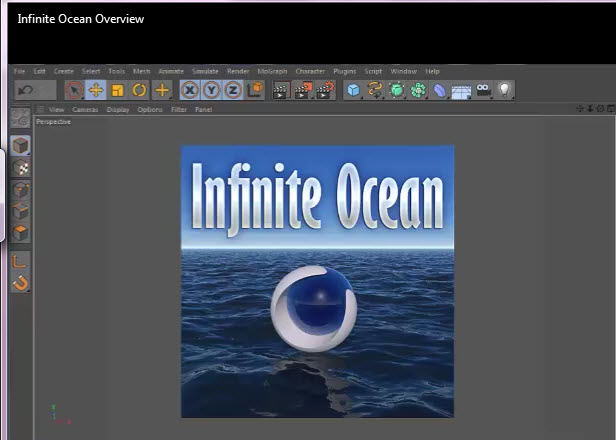Image resolution: width=616 pixels, height=440 pixels.
Task: Click the viewport zoom camera icon
Action: coord(590,108)
